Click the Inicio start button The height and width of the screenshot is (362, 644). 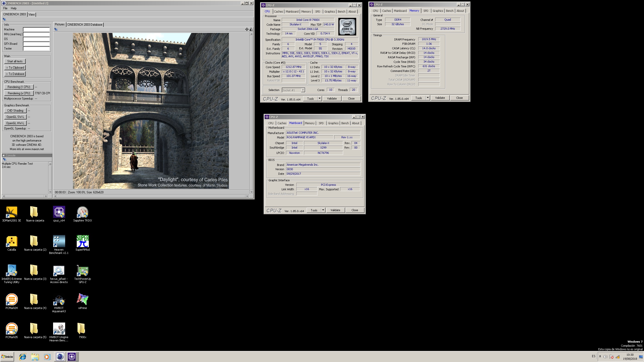[7, 357]
